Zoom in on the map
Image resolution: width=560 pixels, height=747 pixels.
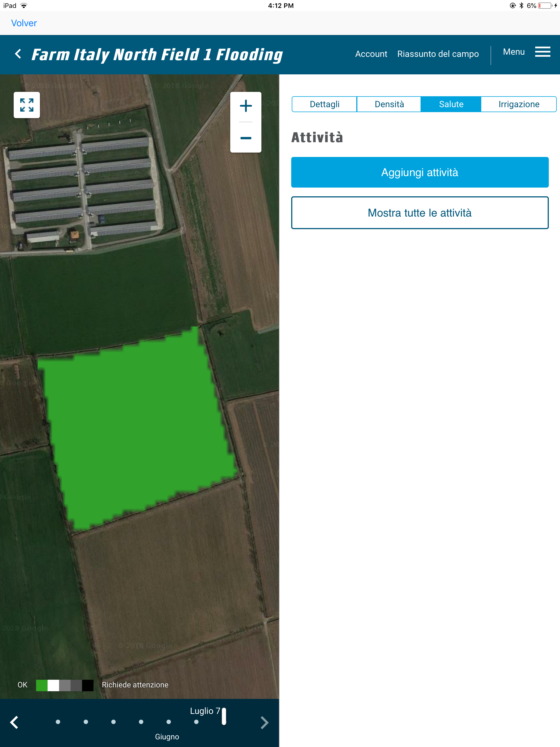pos(246,106)
